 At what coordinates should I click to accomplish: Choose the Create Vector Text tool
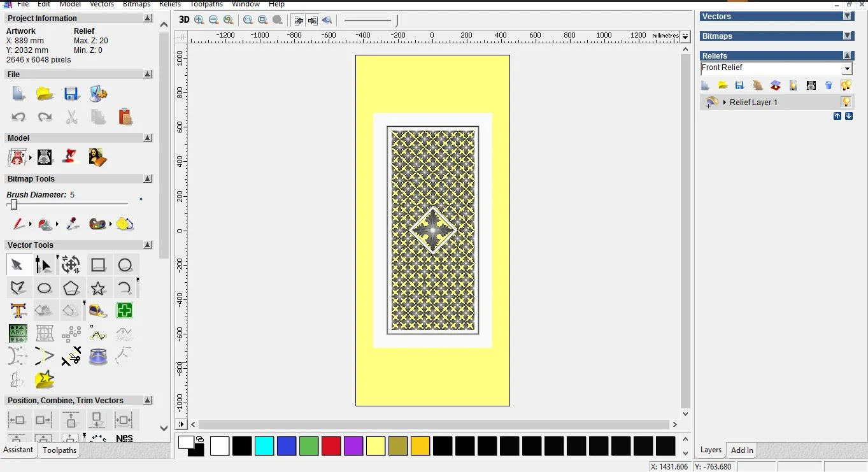point(18,311)
